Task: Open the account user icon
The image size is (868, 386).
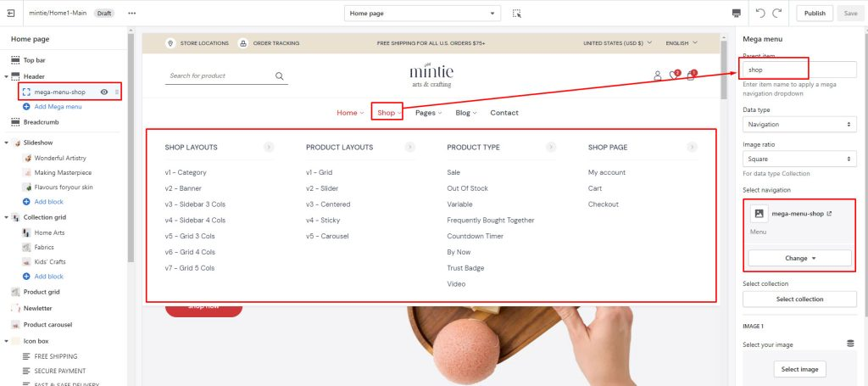Action: (658, 76)
